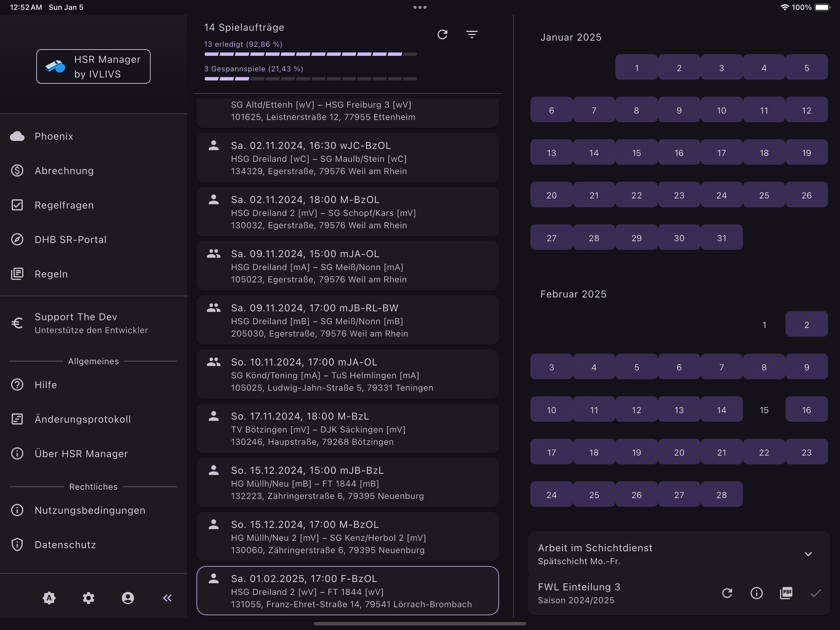This screenshot has width=840, height=630.
Task: Open DHB SR-Portal from sidebar
Action: 93,239
